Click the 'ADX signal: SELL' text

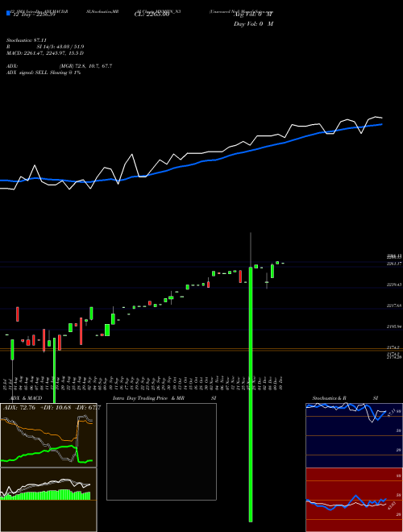pos(44,73)
